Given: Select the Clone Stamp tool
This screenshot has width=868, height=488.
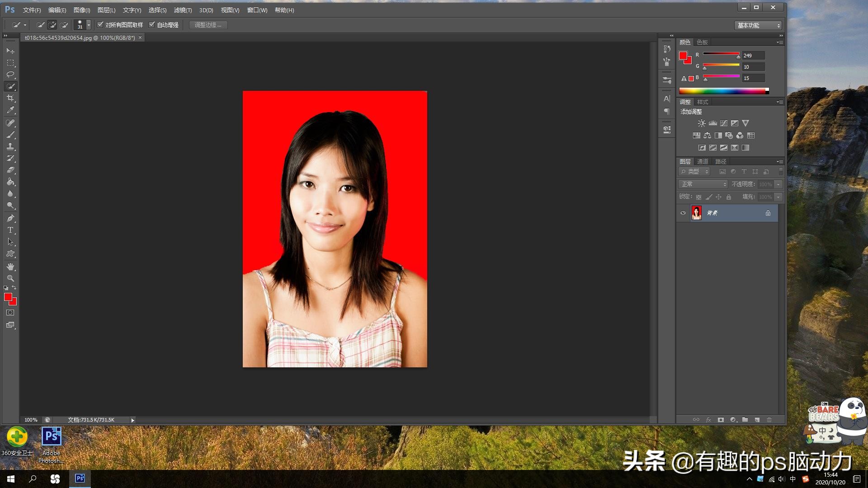Looking at the screenshot, I should [10, 146].
